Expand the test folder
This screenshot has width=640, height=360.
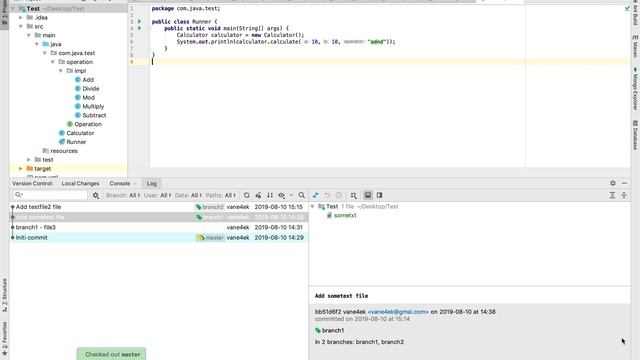pyautogui.click(x=29, y=160)
